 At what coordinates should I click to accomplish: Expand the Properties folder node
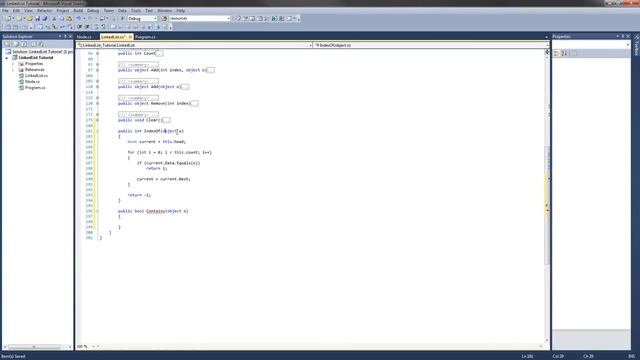[x=13, y=64]
